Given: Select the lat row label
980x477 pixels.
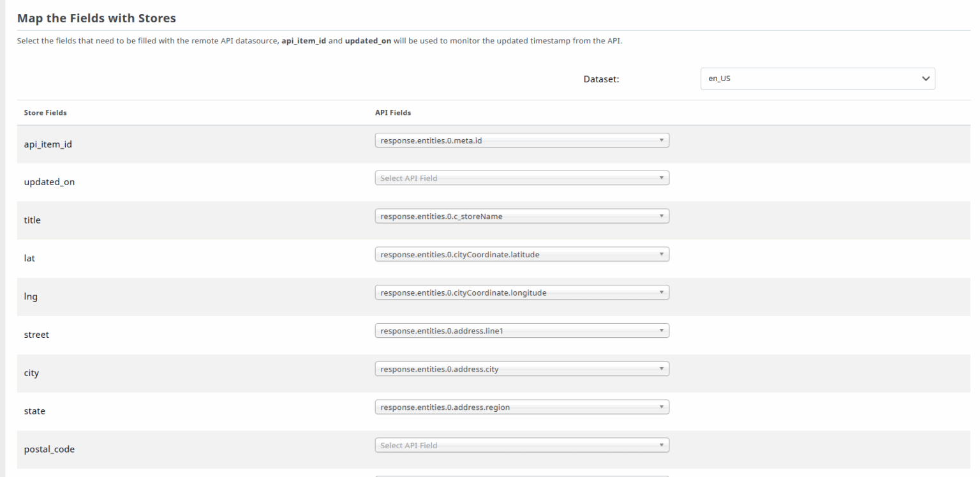Looking at the screenshot, I should click(x=29, y=259).
